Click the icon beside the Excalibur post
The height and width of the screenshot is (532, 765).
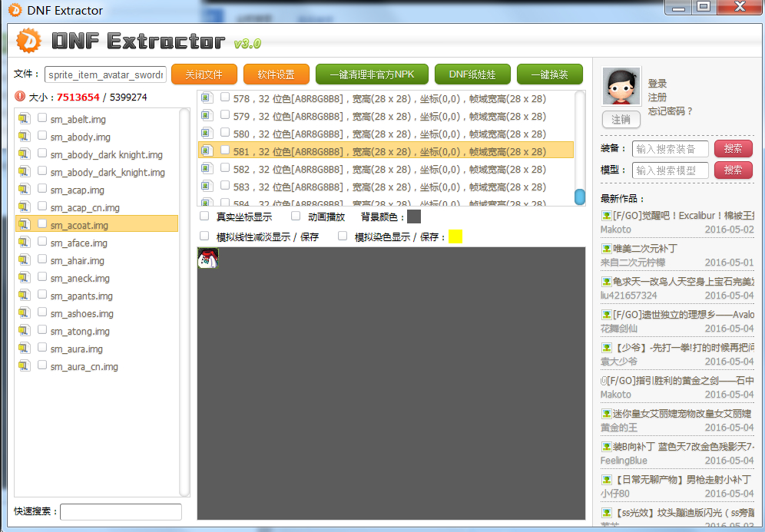pos(606,216)
